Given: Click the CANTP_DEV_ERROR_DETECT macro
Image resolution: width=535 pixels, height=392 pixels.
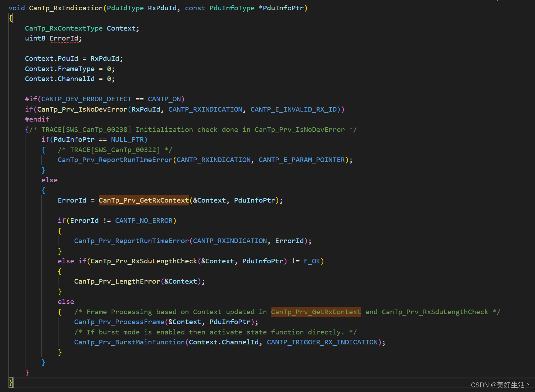Looking at the screenshot, I should (86, 99).
